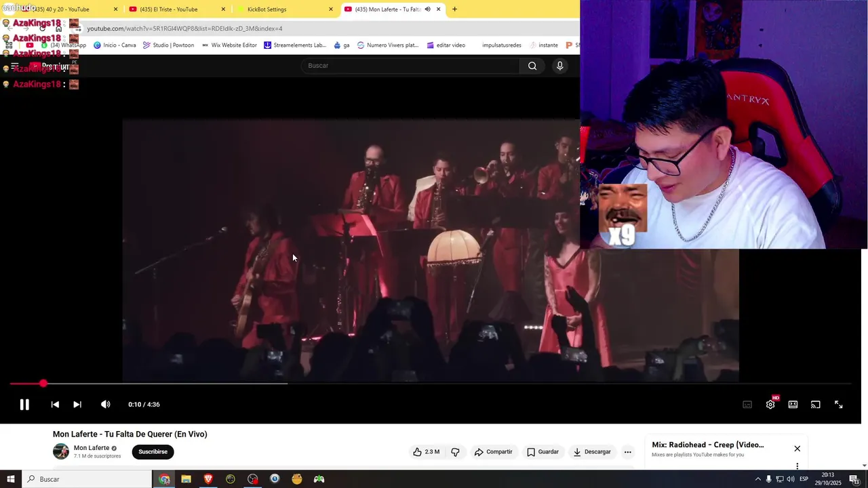
Task: Skip to the previous video in playlist
Action: (55, 405)
